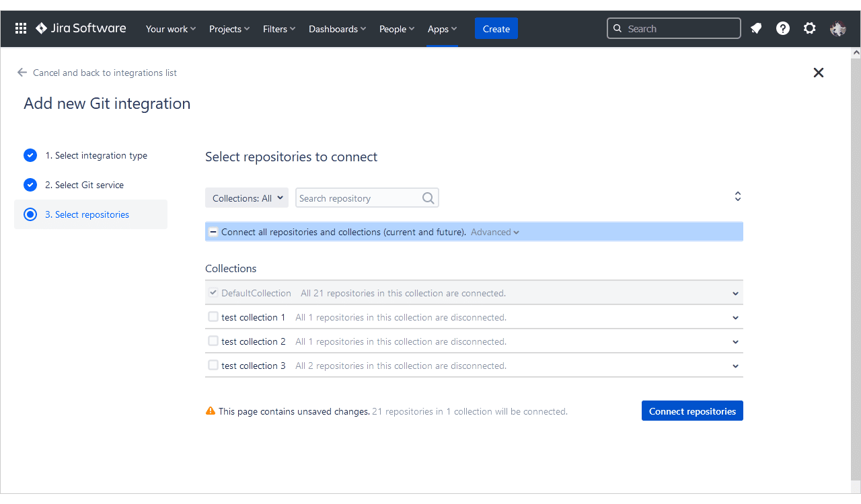Click the Jira Software logo
The width and height of the screenshot is (861, 504).
tap(81, 28)
